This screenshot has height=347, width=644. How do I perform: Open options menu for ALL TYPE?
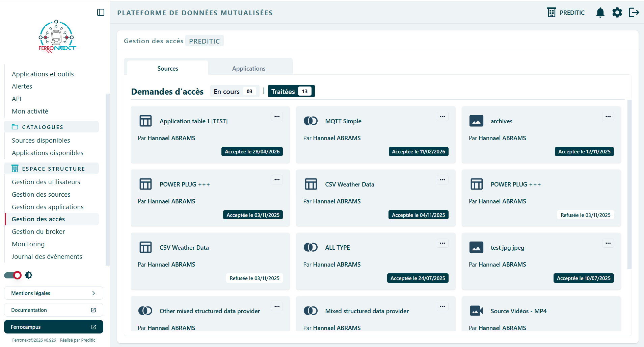tap(442, 243)
